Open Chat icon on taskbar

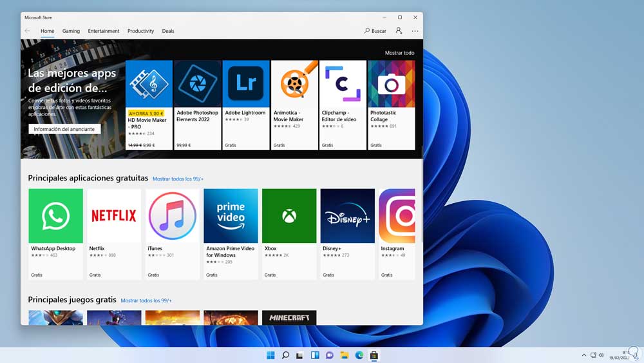click(x=329, y=355)
